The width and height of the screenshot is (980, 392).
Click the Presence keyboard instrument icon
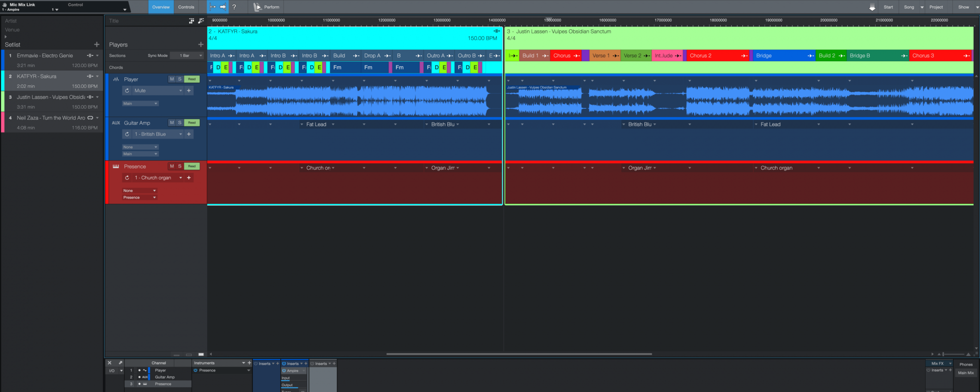click(x=116, y=167)
